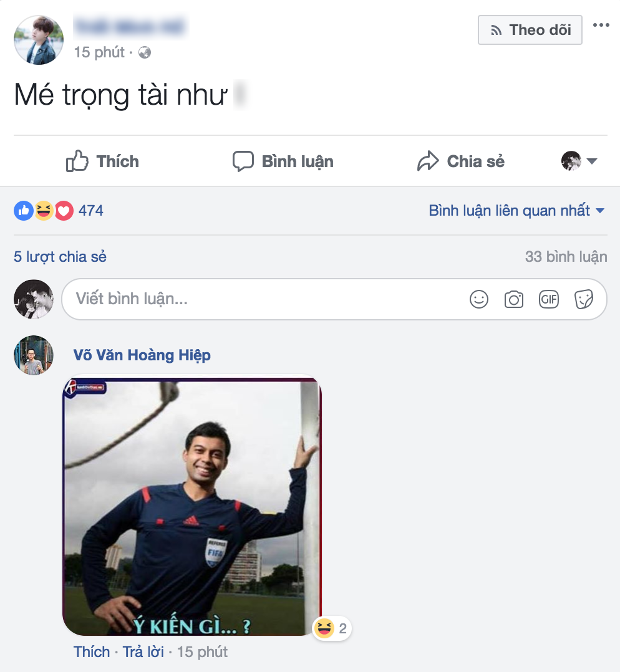
Task: Click Thích under Võ Văn Hoàng Hiệp's comment
Action: [92, 652]
